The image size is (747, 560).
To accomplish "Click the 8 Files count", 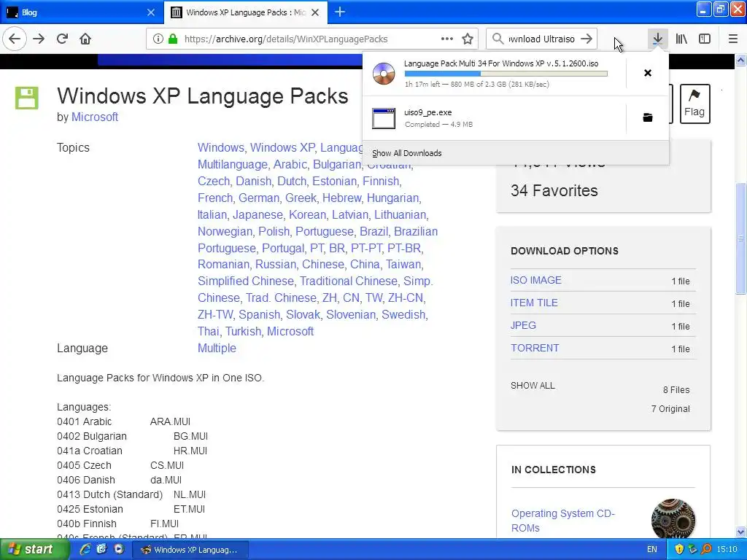I will (x=676, y=390).
